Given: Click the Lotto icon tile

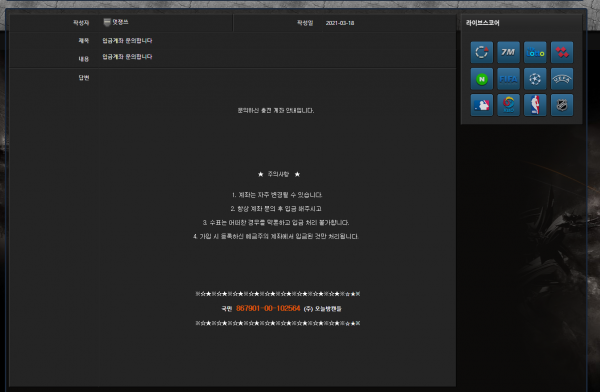Looking at the screenshot, I should click(535, 52).
